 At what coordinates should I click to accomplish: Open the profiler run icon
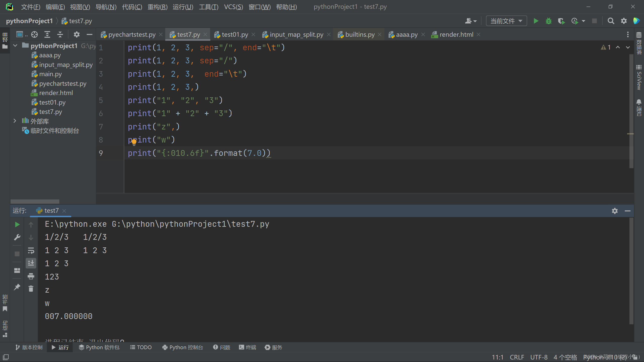[575, 21]
